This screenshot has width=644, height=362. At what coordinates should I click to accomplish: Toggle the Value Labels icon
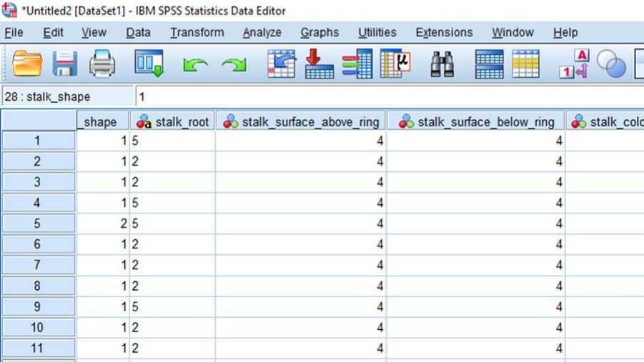[573, 64]
